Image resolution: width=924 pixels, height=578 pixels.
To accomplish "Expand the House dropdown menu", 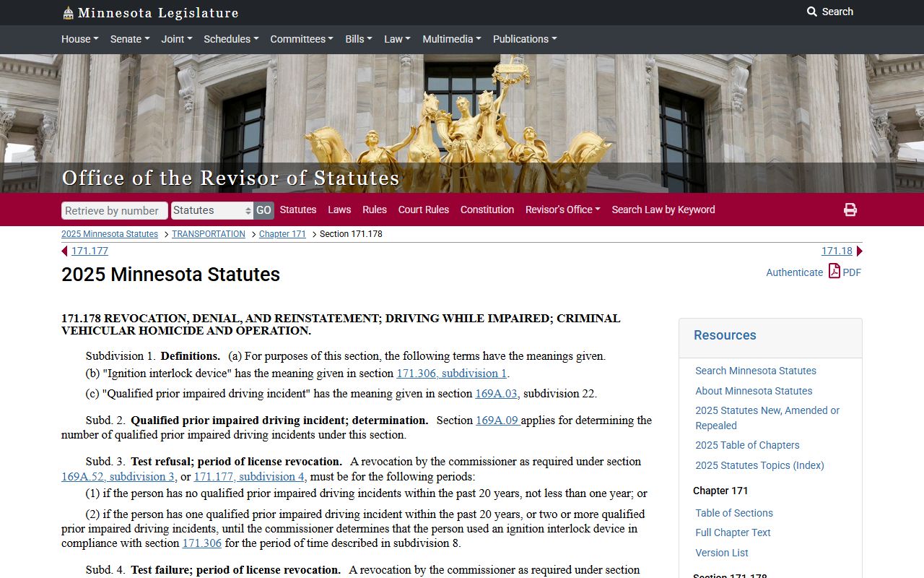I will click(x=79, y=39).
